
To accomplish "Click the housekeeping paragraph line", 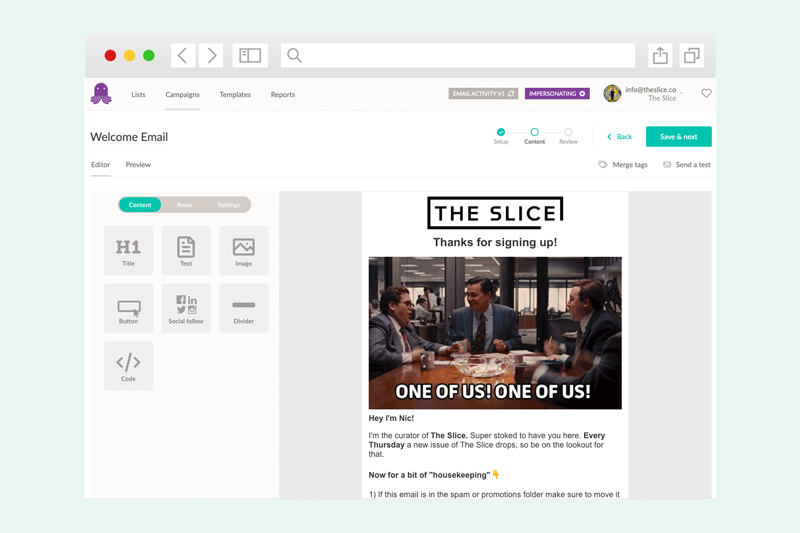I will 434,475.
